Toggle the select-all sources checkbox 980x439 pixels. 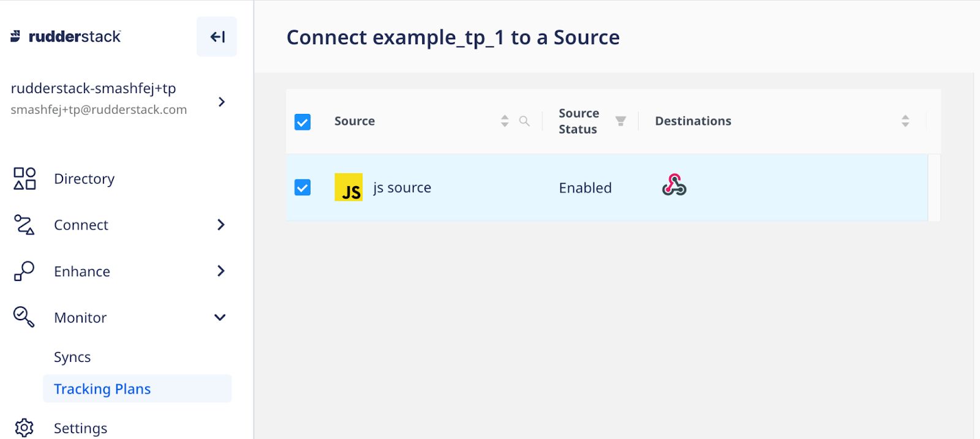pos(303,122)
